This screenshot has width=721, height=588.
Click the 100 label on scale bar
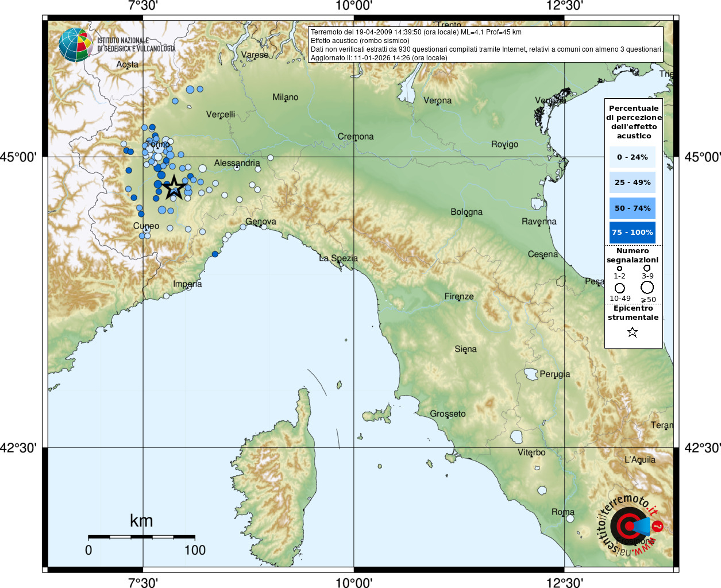195,550
